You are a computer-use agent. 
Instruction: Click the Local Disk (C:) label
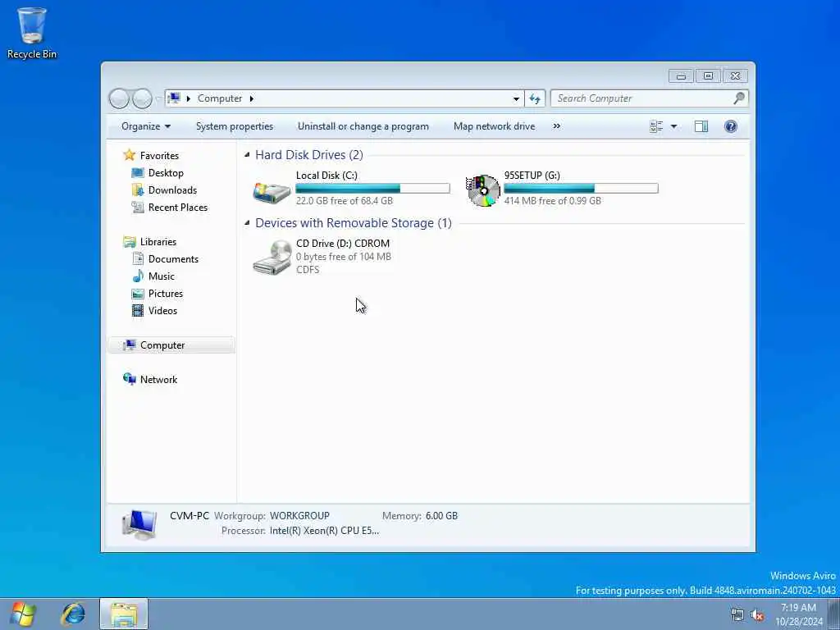(x=326, y=176)
